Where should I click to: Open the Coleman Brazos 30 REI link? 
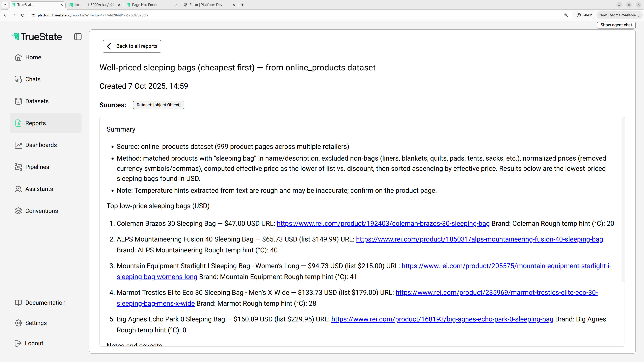(383, 224)
